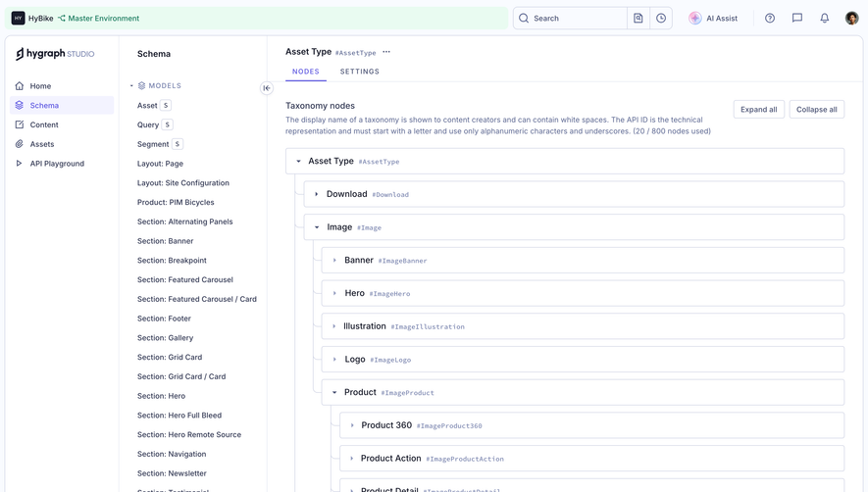
Task: Collapse the MODELS section arrow
Action: [131, 86]
